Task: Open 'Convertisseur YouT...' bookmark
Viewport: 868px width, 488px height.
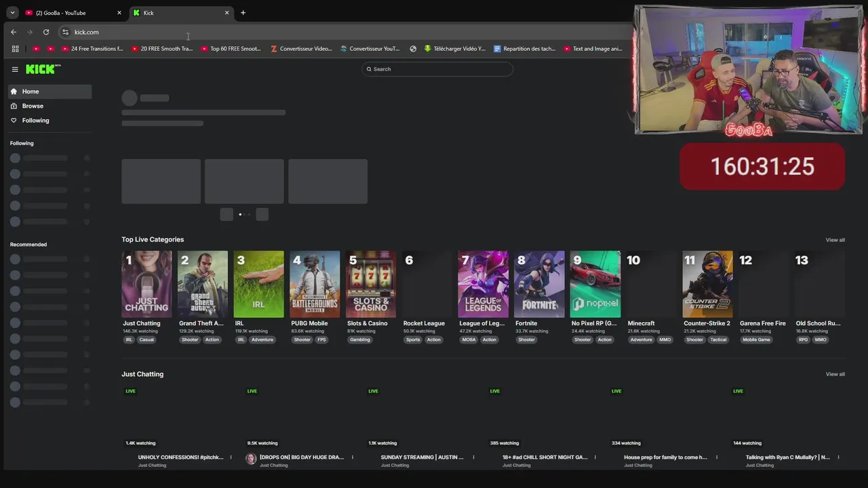Action: coord(370,49)
